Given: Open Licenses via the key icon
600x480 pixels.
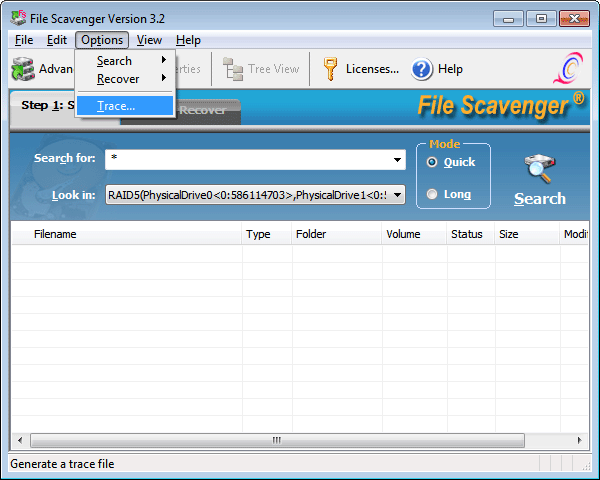Looking at the screenshot, I should tap(330, 69).
